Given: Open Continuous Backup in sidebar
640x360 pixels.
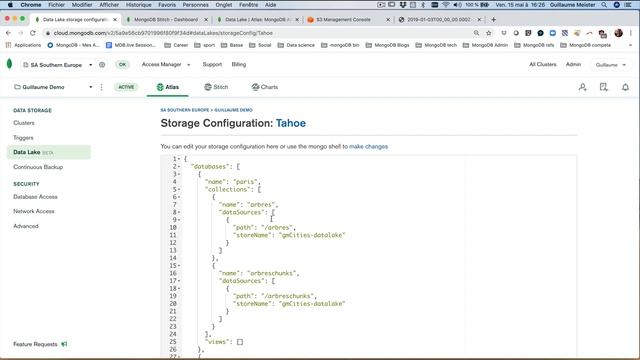Looking at the screenshot, I should click(x=38, y=167).
